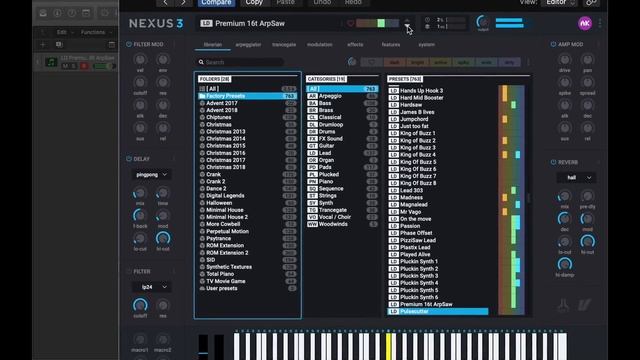Screen dimensions: 640x360
Task: Click the output volume knob in header
Action: click(x=483, y=22)
